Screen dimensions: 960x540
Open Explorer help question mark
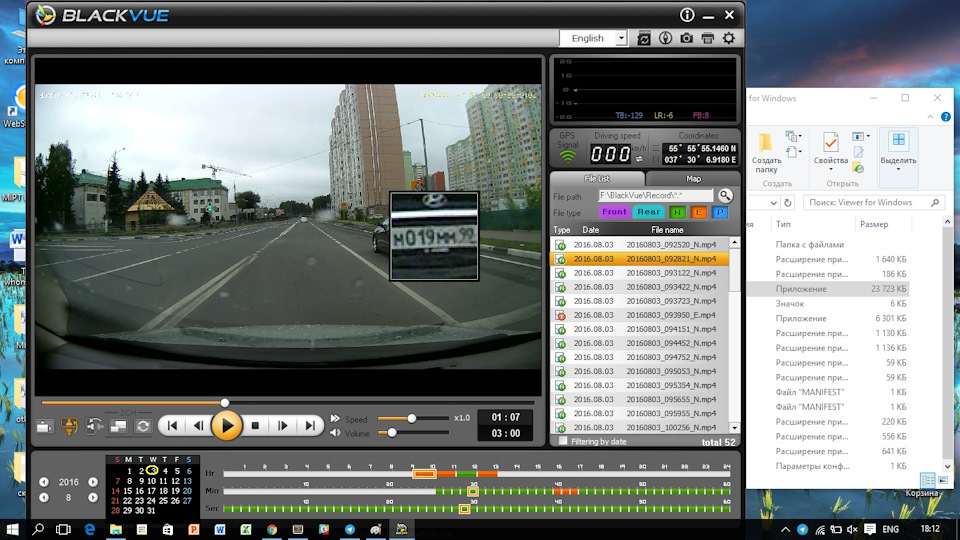point(946,116)
